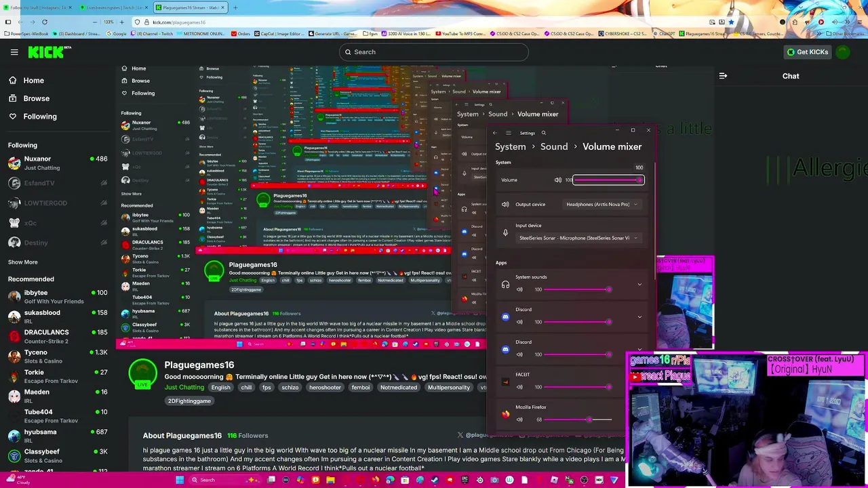Open OBS from the taskbar
This screenshot has height=488, width=868.
coord(584,480)
